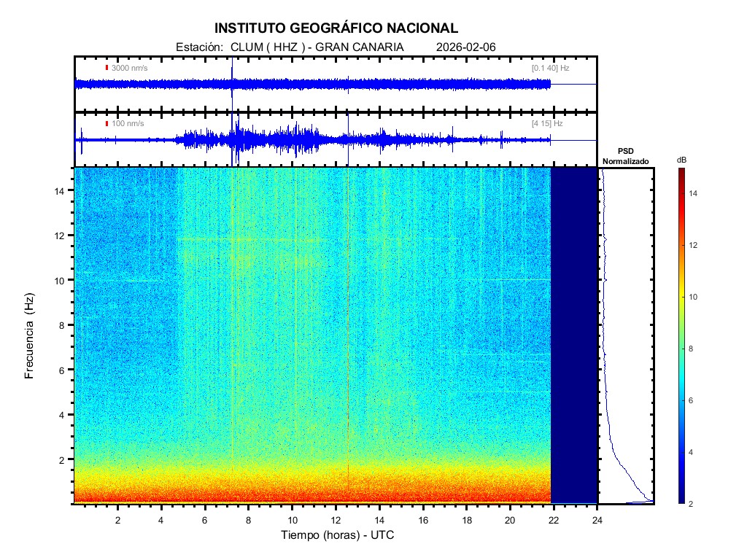Pick the dark blue bottom of the colorbar
747x560 pixels.
[x=681, y=499]
